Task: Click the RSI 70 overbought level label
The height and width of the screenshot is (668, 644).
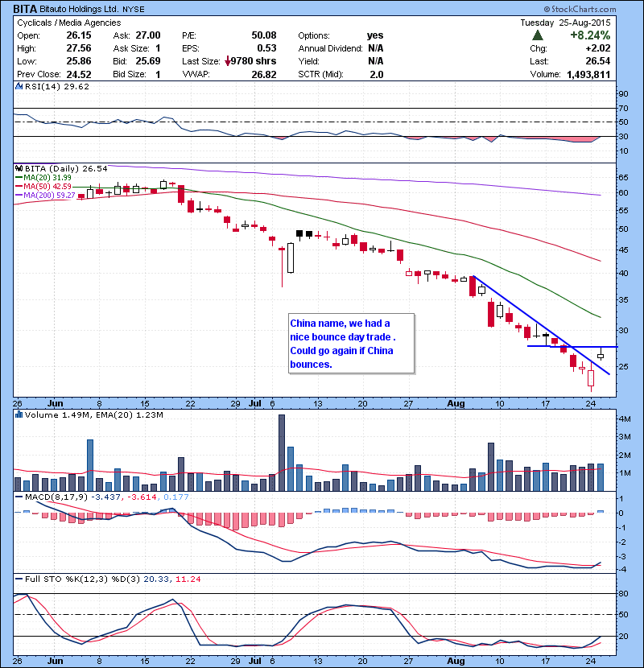Action: [x=623, y=108]
